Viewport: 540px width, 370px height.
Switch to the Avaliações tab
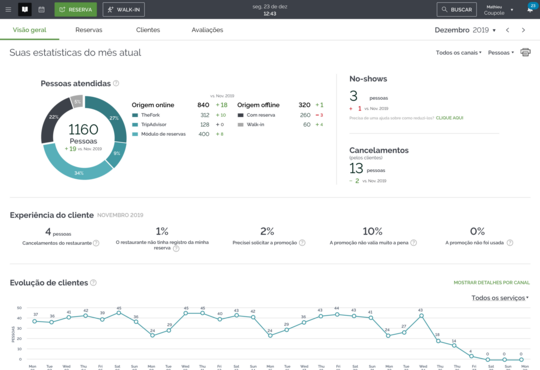207,30
